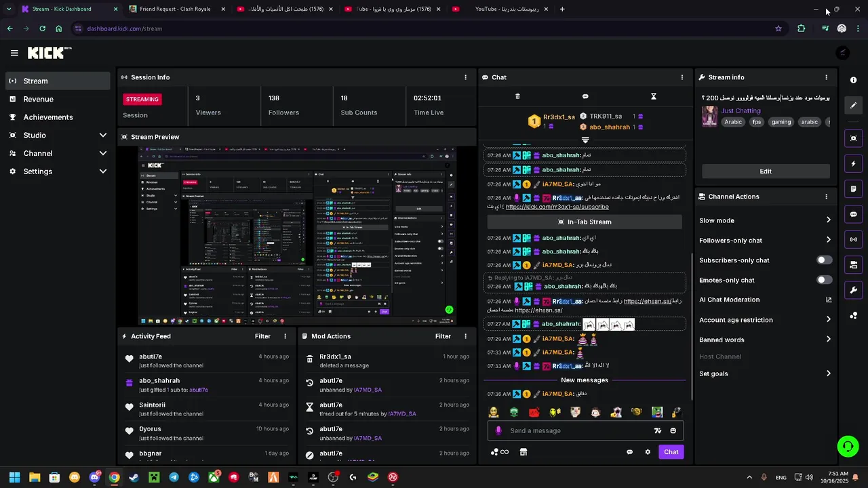Image resolution: width=868 pixels, height=488 pixels.
Task: Expand the Channel sidebar section
Action: click(103, 153)
